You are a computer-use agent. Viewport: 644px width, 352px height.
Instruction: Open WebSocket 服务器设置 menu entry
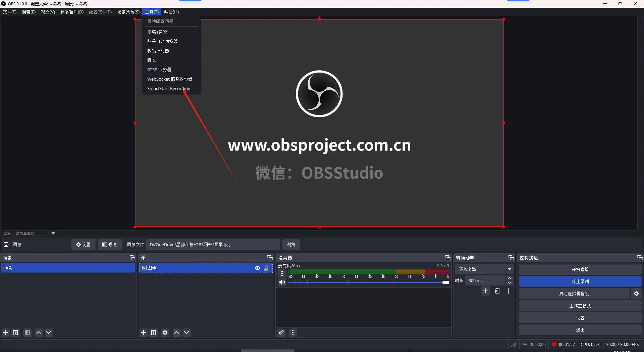(x=169, y=79)
